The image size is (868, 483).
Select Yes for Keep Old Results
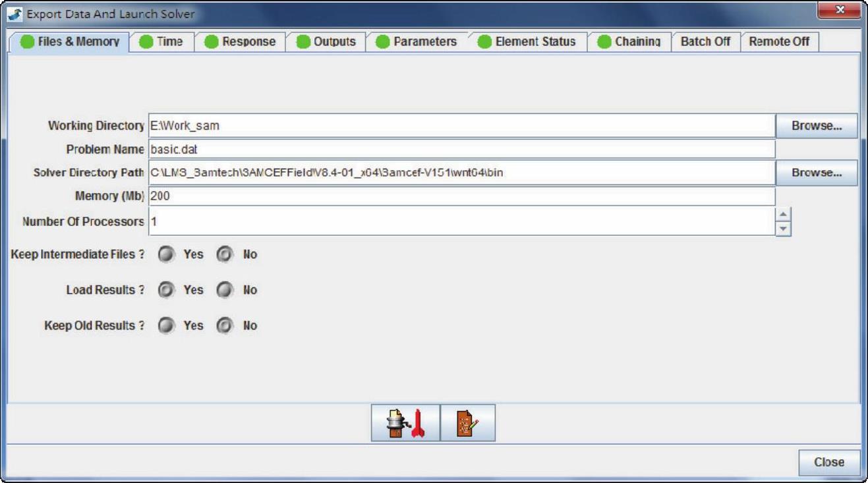pos(167,326)
